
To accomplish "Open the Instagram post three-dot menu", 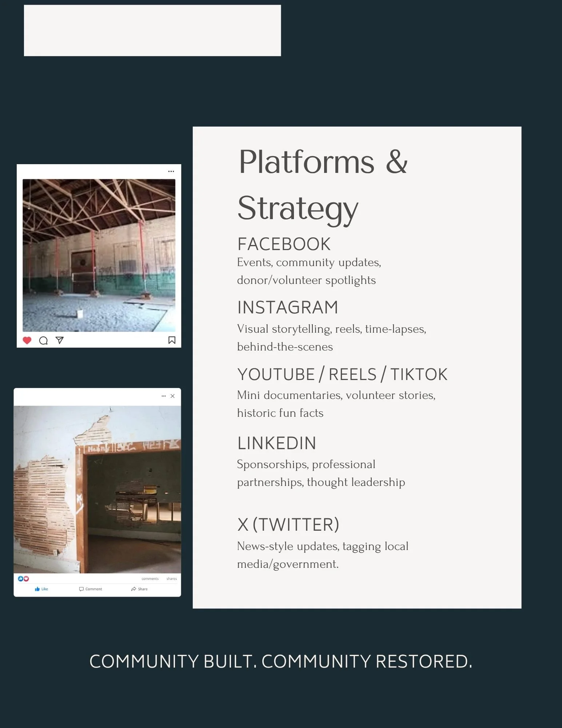I will pos(171,171).
